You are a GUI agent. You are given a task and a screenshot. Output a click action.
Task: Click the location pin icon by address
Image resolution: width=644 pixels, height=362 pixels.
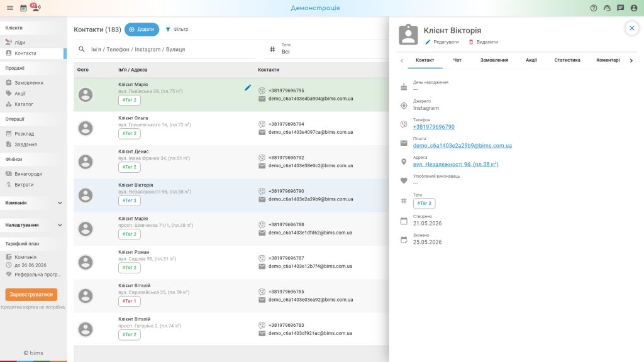coord(404,162)
